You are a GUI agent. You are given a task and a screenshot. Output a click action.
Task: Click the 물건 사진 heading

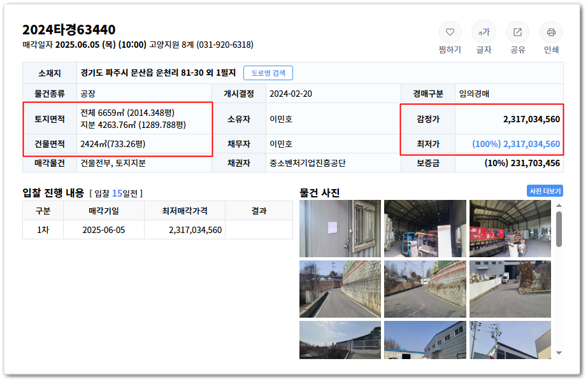pos(320,193)
